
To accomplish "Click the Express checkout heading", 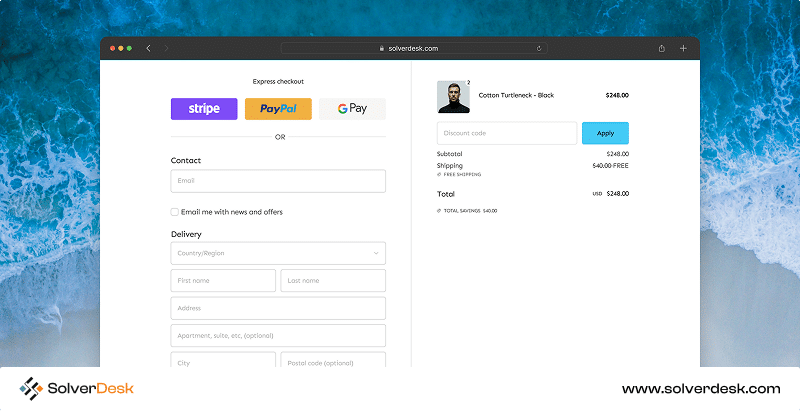I will pyautogui.click(x=278, y=82).
